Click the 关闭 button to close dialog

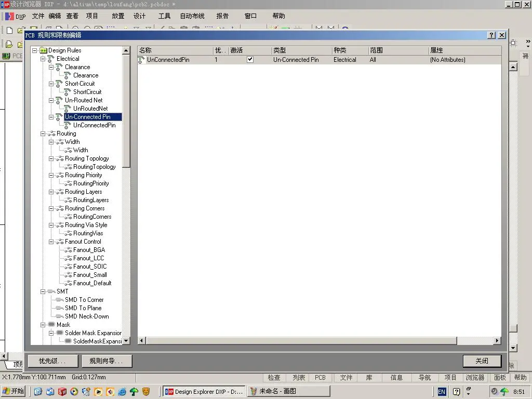point(482,361)
